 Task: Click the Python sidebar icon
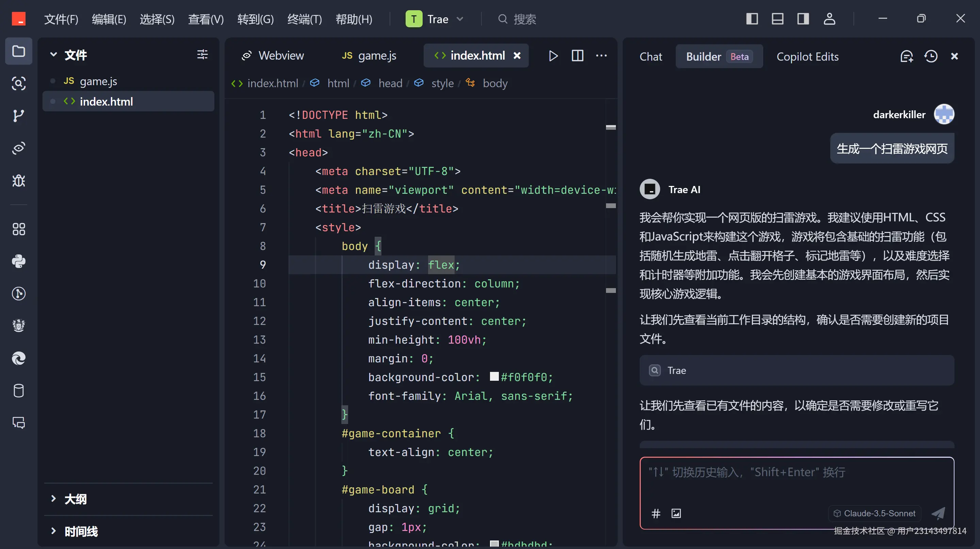(x=18, y=261)
